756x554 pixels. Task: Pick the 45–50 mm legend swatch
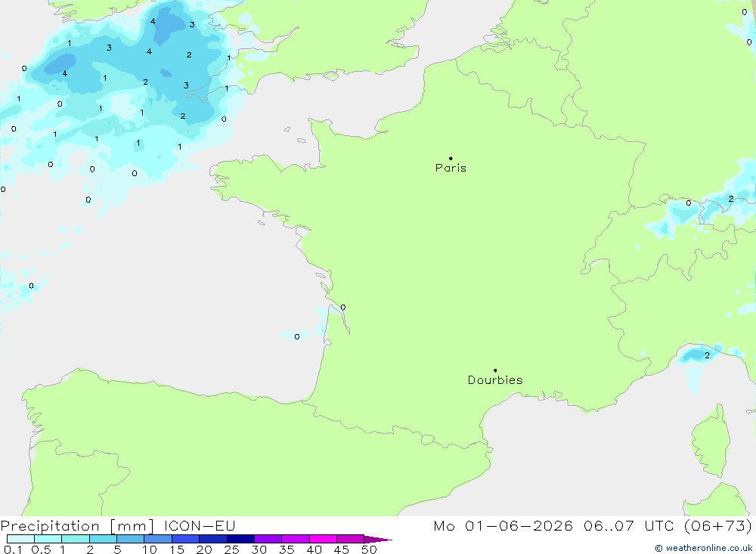pyautogui.click(x=351, y=539)
